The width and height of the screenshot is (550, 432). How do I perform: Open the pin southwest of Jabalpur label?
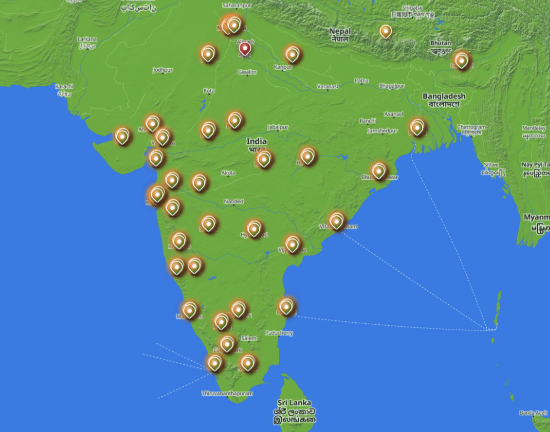(x=235, y=121)
